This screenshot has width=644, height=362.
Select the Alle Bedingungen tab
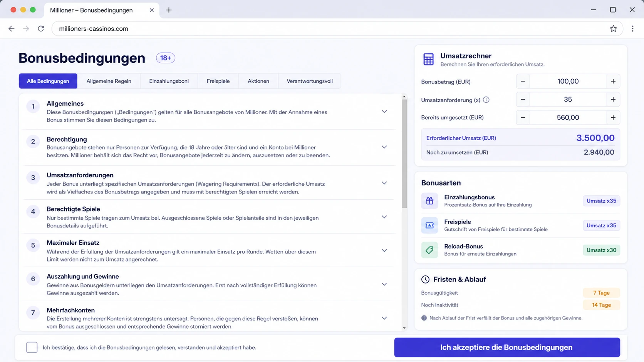48,81
